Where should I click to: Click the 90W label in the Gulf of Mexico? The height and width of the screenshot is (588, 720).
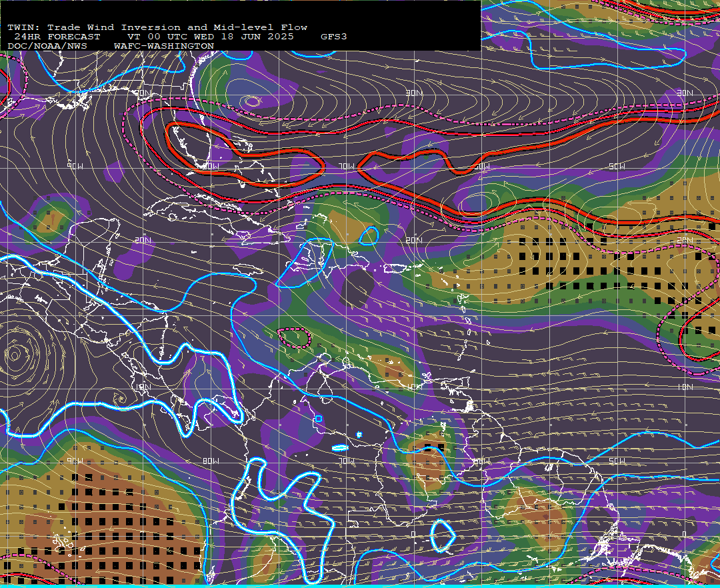[75, 166]
